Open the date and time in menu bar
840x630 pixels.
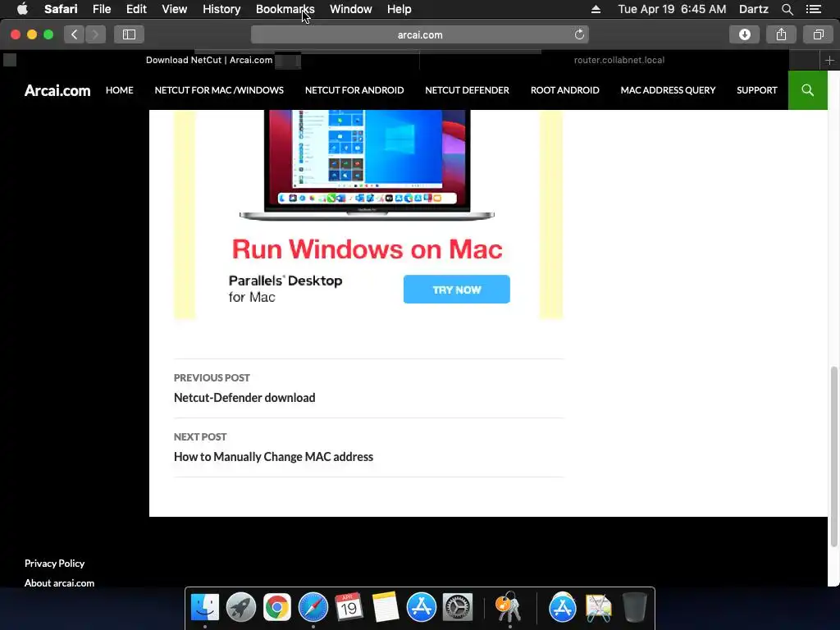tap(672, 9)
